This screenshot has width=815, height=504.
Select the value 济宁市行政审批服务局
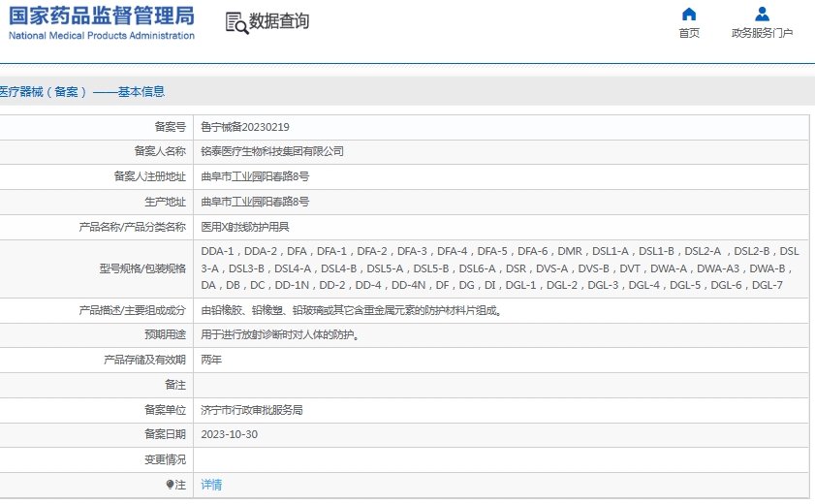coord(252,410)
